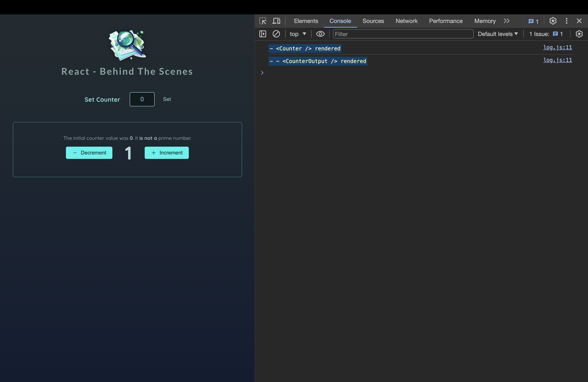Clear console with the ban icon
Image resolution: width=588 pixels, height=382 pixels.
pyautogui.click(x=276, y=34)
